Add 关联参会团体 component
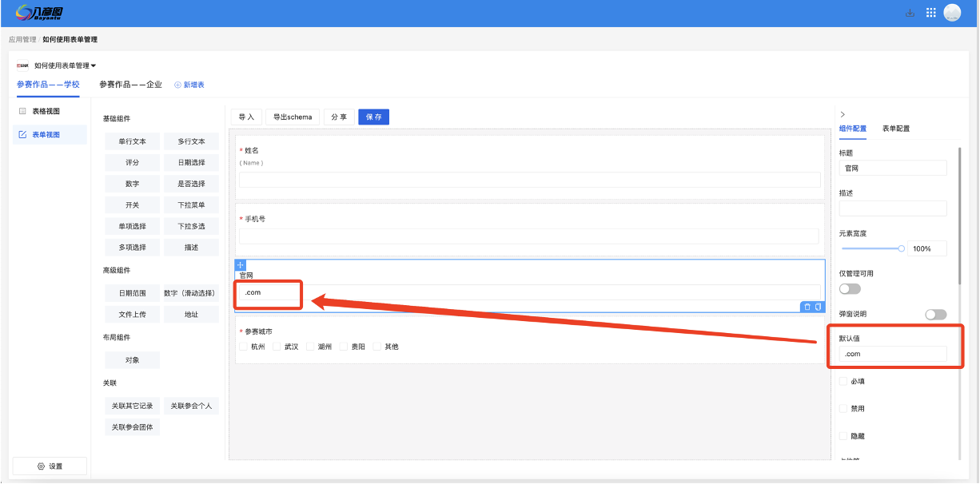The width and height of the screenshot is (980, 484). tap(132, 427)
